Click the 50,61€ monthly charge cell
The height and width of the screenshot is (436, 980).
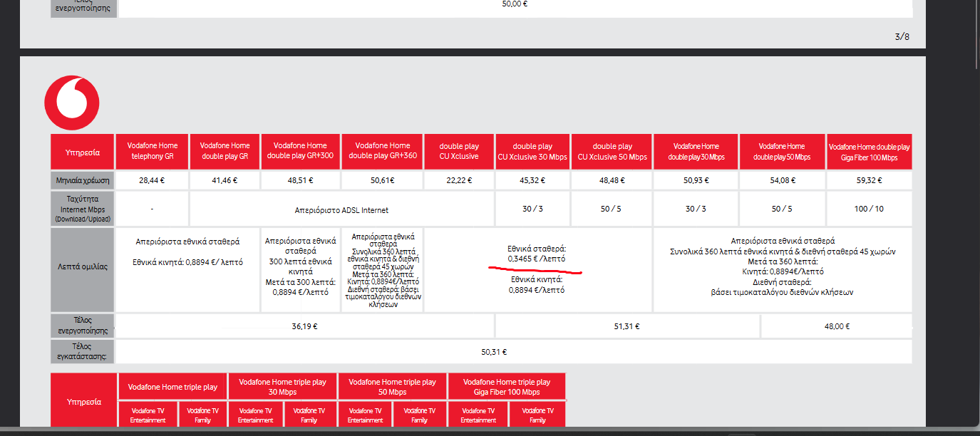pos(382,180)
